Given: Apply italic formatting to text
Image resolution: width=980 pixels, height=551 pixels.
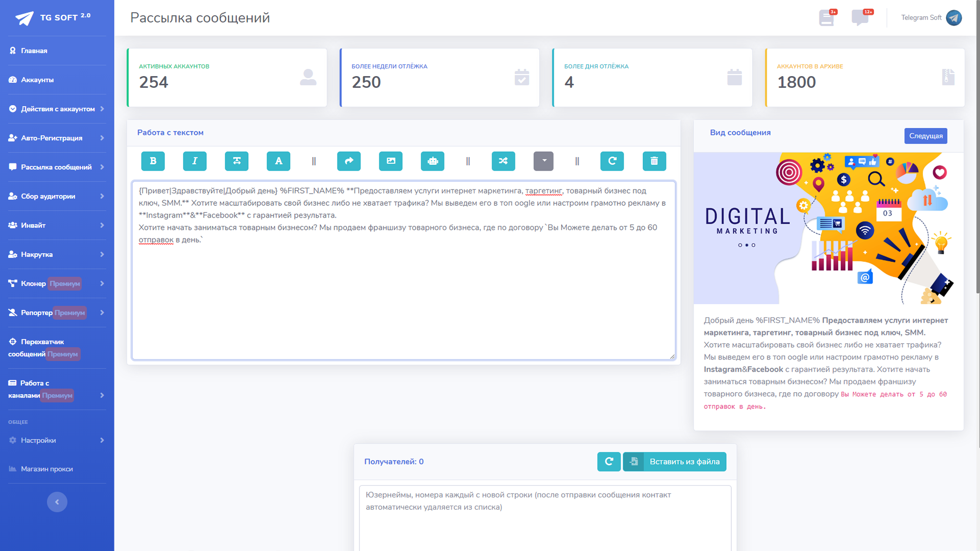Looking at the screenshot, I should (x=195, y=161).
